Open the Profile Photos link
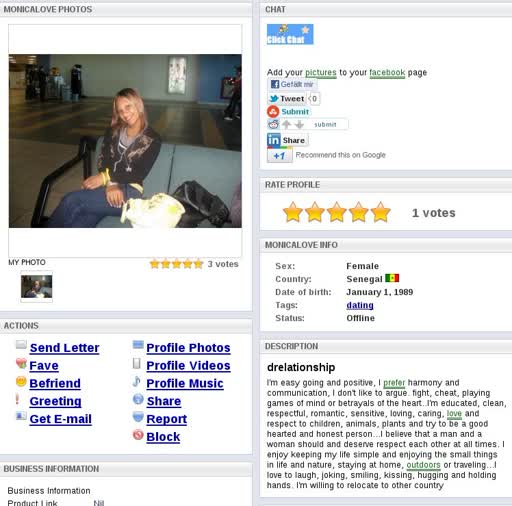 188,348
